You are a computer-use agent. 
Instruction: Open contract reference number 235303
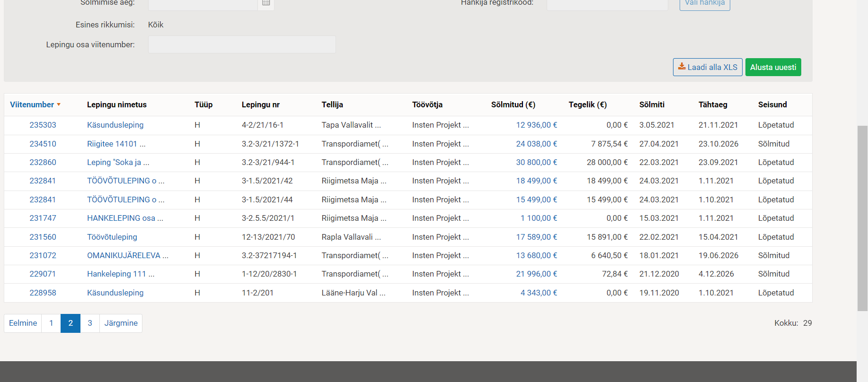[43, 125]
